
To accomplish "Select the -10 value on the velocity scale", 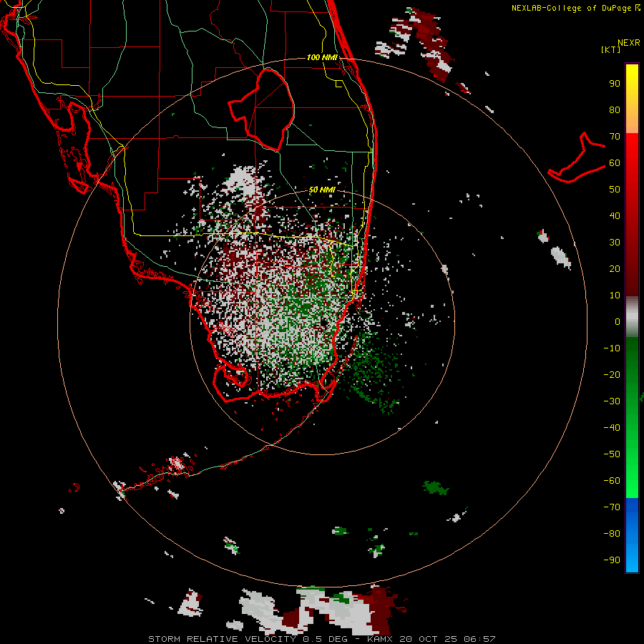I will 612,348.
